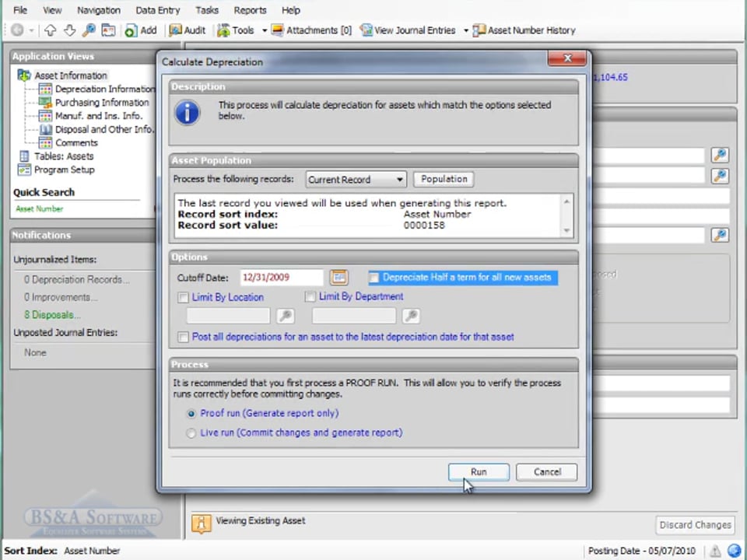The width and height of the screenshot is (747, 560).
Task: Open the Reports menu
Action: coord(250,10)
